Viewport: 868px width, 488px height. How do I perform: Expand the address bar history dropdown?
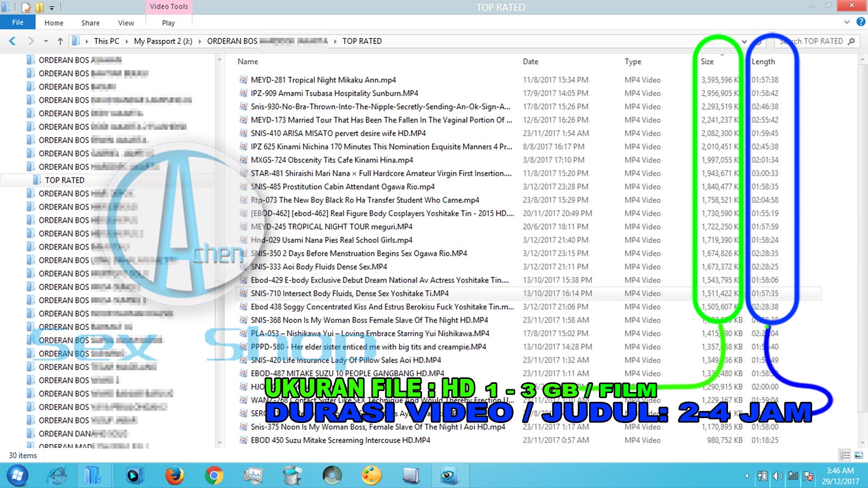(x=744, y=41)
